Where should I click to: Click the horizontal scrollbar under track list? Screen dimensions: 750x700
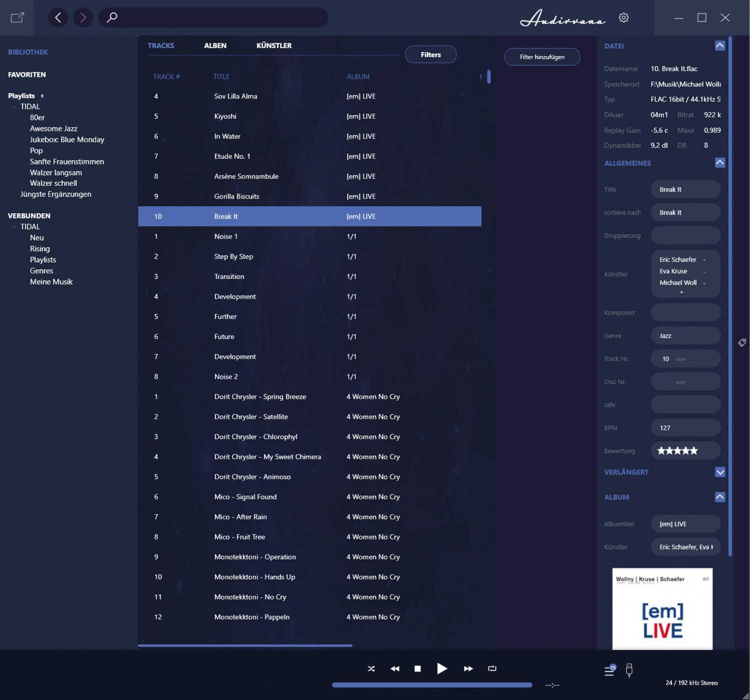[x=245, y=646]
